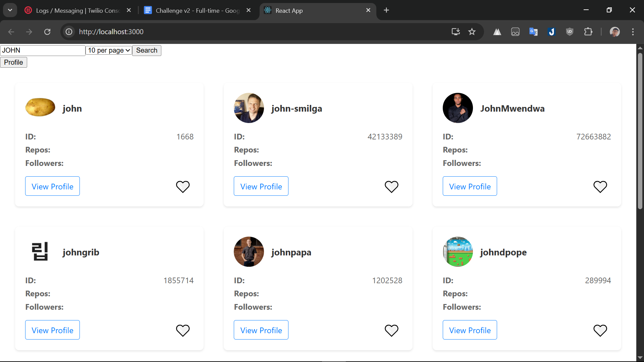Image resolution: width=644 pixels, height=362 pixels.
Task: Click ID value 42133389
Action: [x=385, y=137]
